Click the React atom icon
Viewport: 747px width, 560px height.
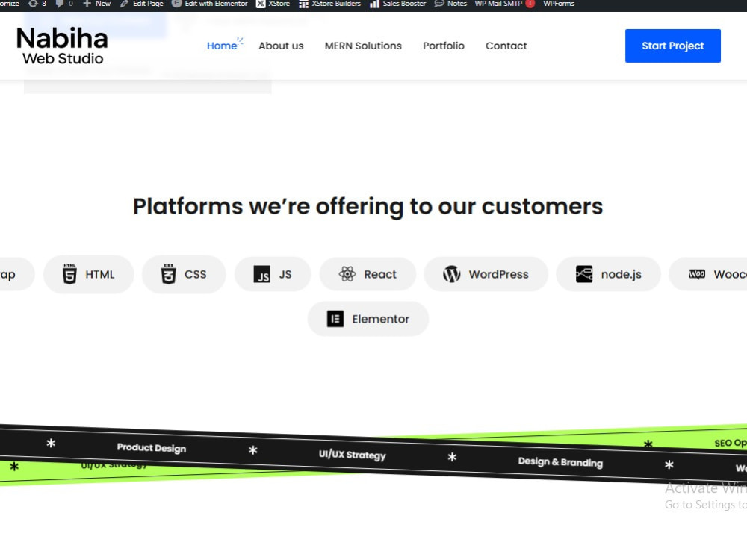click(x=347, y=274)
